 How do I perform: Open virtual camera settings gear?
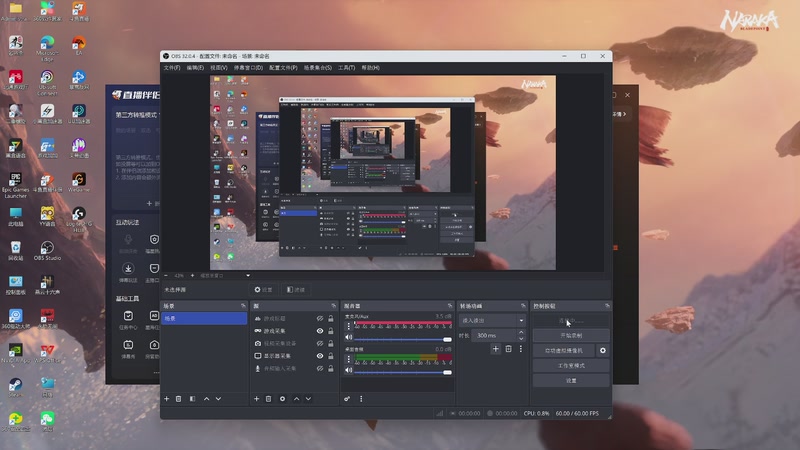tap(603, 351)
